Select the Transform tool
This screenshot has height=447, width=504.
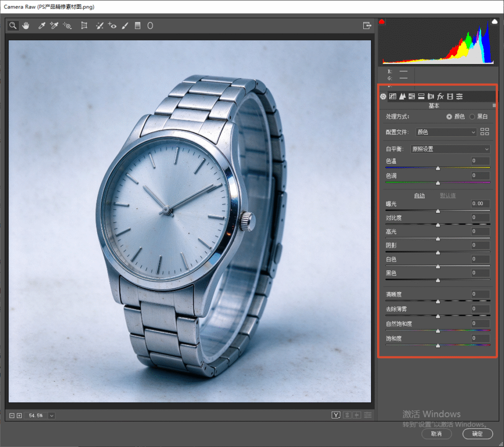tap(84, 26)
